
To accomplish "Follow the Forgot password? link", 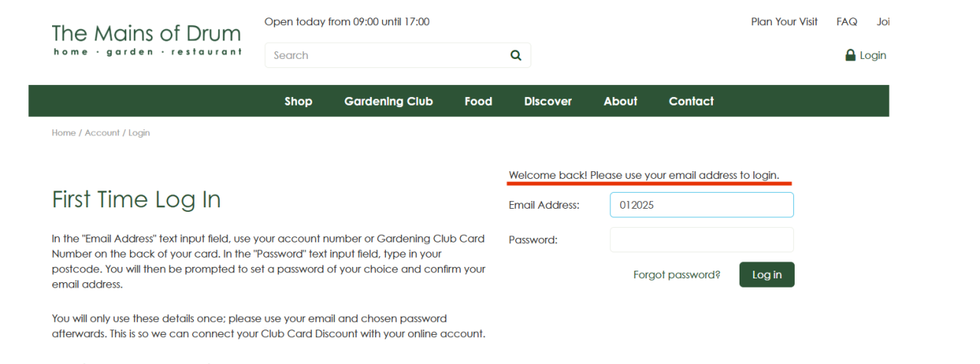I will [x=677, y=275].
